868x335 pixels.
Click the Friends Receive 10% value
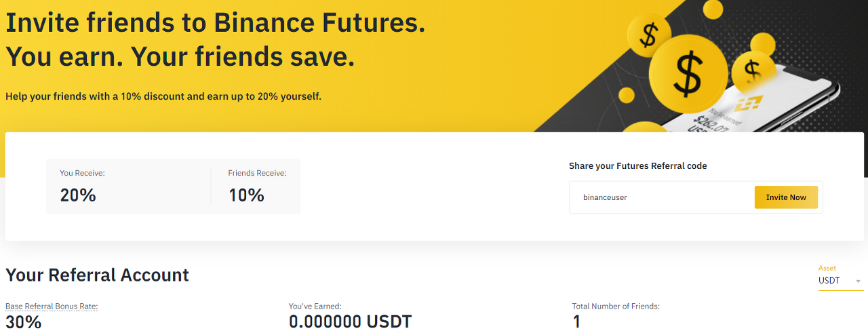pos(246,195)
